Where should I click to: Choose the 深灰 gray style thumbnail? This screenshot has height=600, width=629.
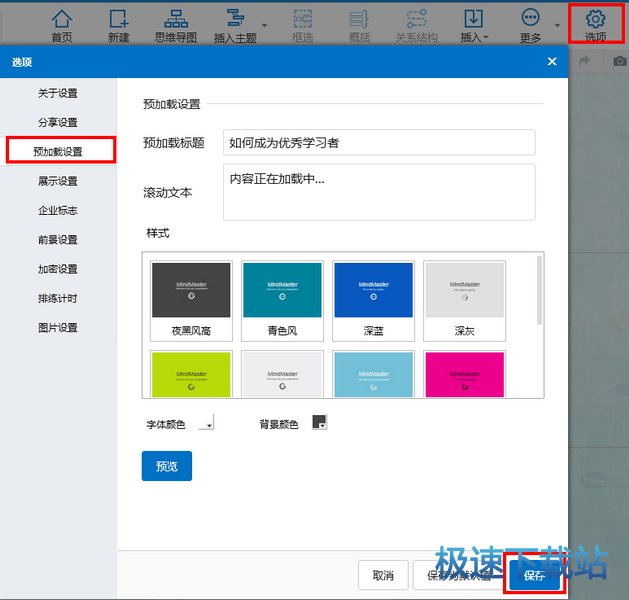tap(465, 301)
